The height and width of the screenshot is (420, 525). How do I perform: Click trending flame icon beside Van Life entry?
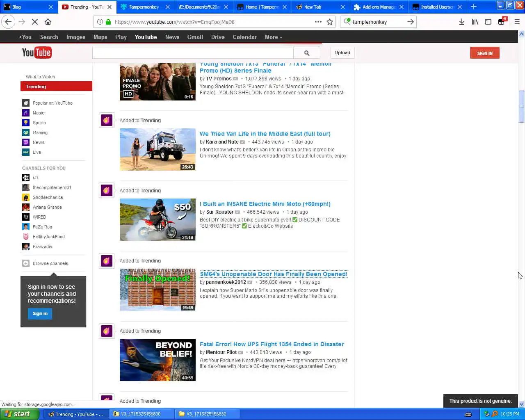(x=107, y=120)
